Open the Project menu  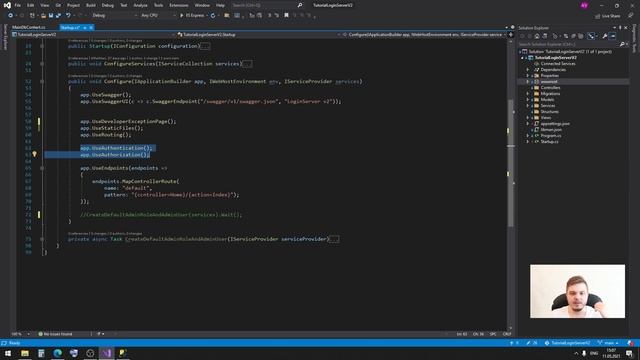pyautogui.click(x=73, y=5)
